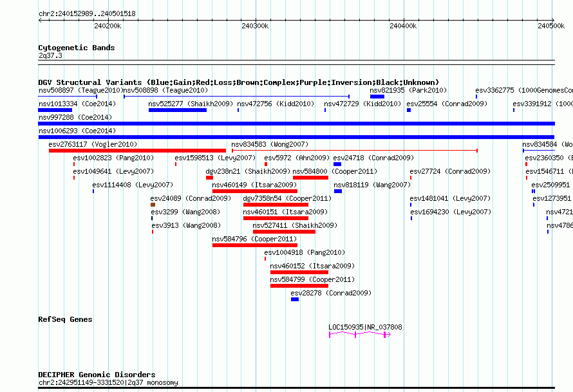Click the RefSeq Genes track title
The image size is (573, 392).
[x=65, y=319]
